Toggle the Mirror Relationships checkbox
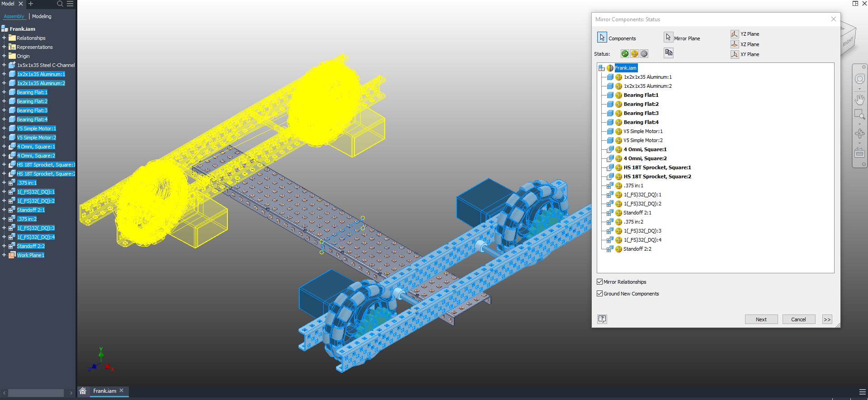This screenshot has width=868, height=400. 600,281
